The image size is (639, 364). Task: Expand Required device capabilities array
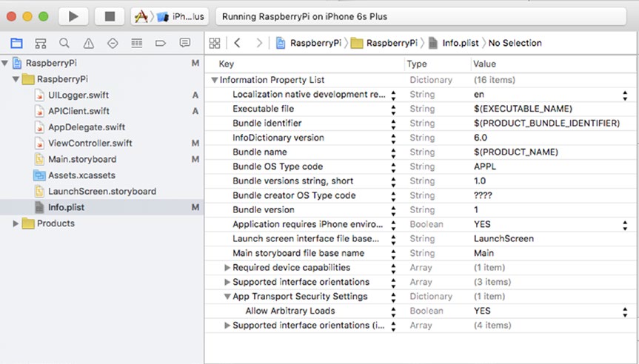227,268
